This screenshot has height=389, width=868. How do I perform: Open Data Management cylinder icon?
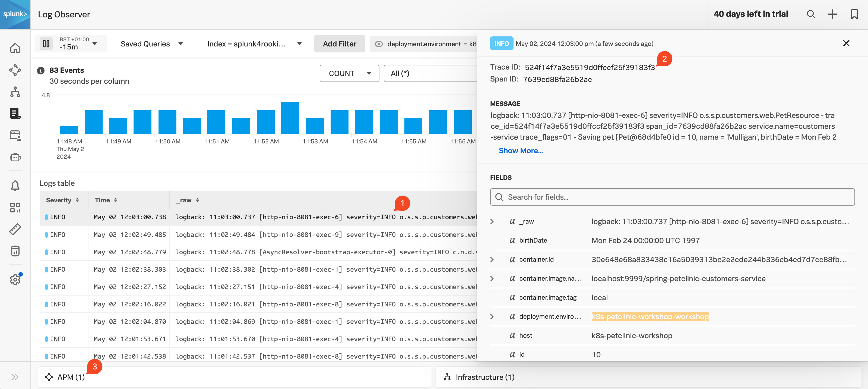(15, 251)
